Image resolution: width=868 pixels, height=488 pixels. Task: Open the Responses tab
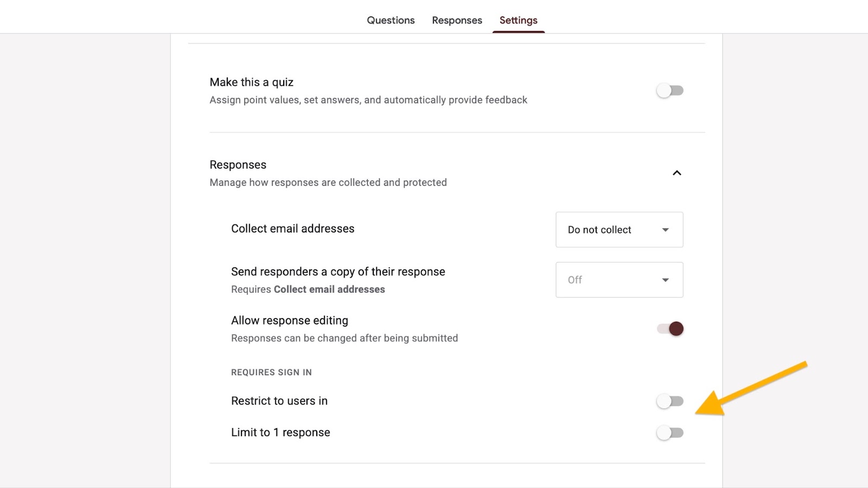[457, 20]
